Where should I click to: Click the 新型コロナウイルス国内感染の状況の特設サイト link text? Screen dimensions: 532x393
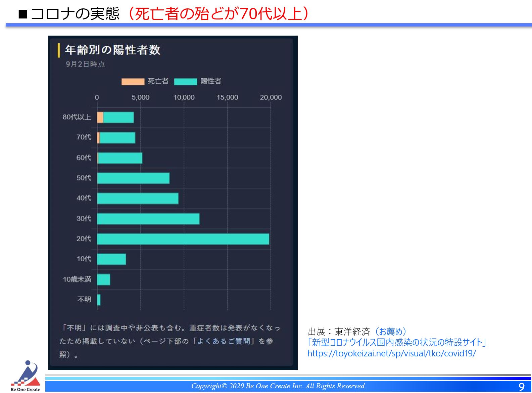coord(397,342)
